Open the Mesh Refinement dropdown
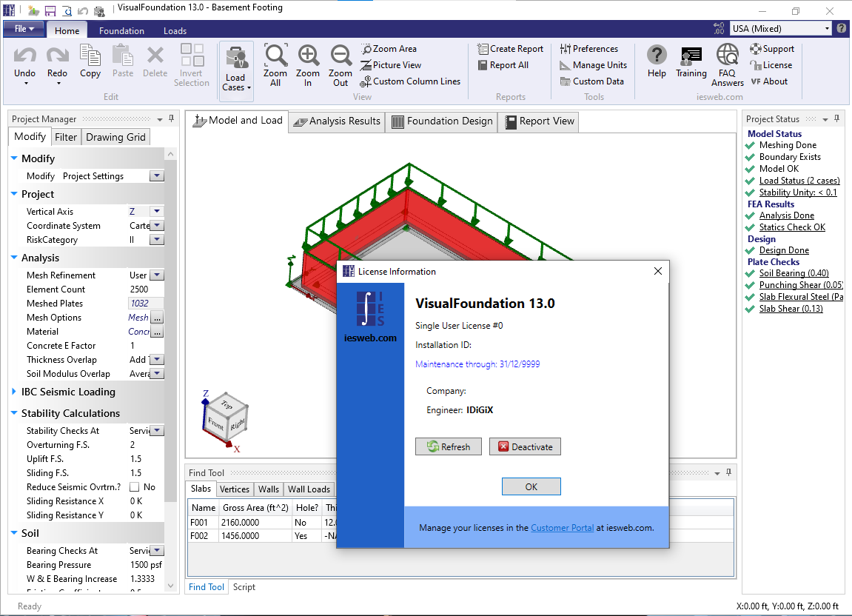852x616 pixels. point(156,275)
